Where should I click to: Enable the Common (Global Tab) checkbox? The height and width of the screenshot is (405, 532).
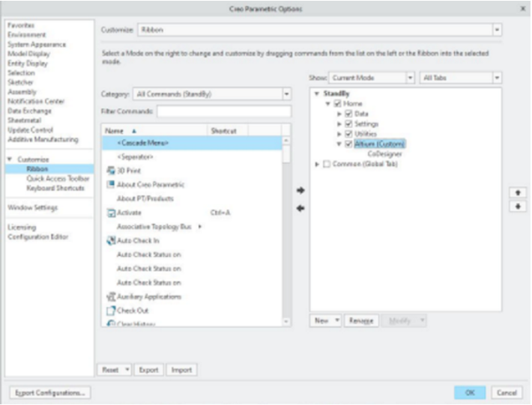(327, 165)
